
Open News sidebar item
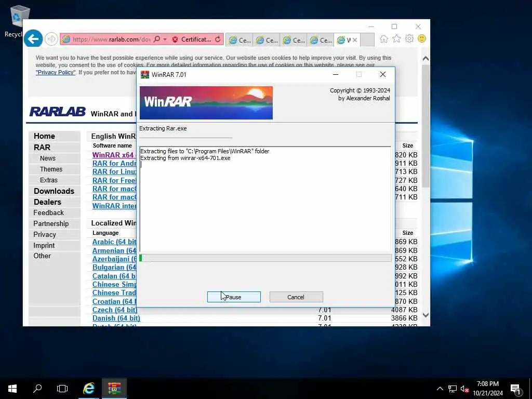point(47,158)
